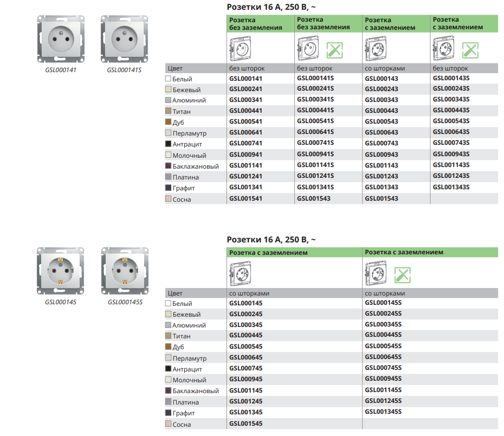504x436 pixels.
Task: Pick the Белый swatch in the GSL000141 table
Action: pos(168,79)
